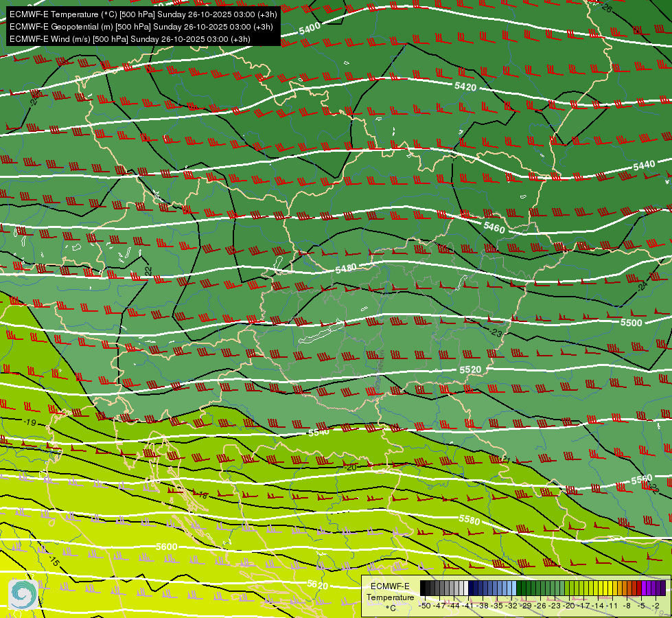Click the 5480 geopotential contour label

(x=346, y=269)
